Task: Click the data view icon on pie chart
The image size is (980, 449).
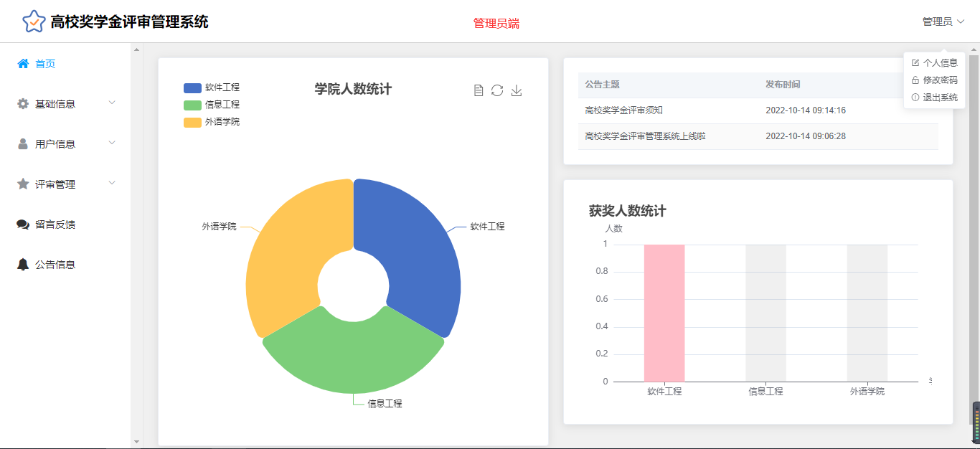Action: coord(479,90)
